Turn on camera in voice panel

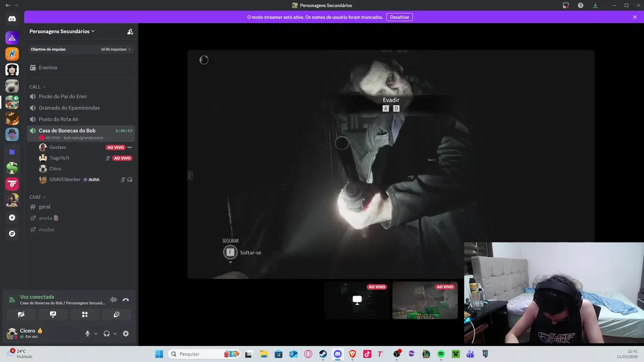point(21,314)
